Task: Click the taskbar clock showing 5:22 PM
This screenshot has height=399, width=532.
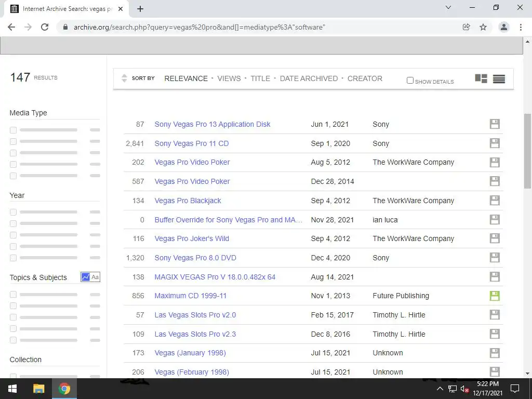Action: click(487, 389)
